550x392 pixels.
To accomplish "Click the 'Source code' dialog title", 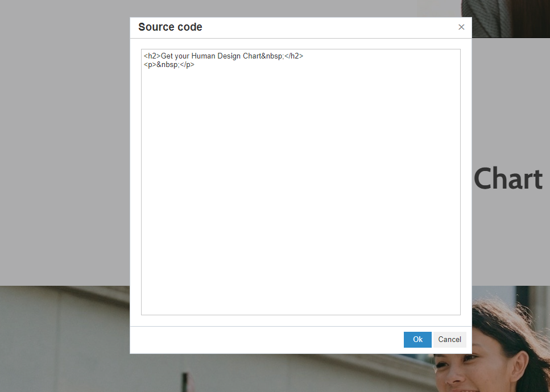I will click(x=170, y=27).
